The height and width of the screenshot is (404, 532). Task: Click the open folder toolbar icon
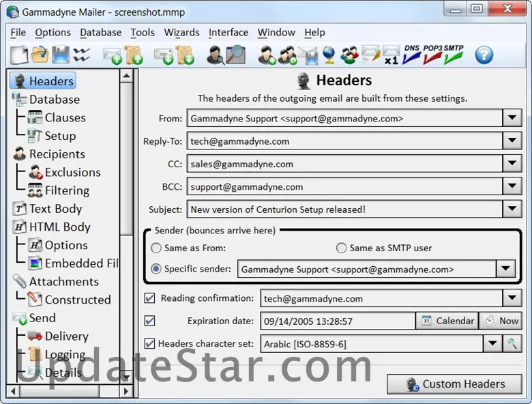[40, 55]
